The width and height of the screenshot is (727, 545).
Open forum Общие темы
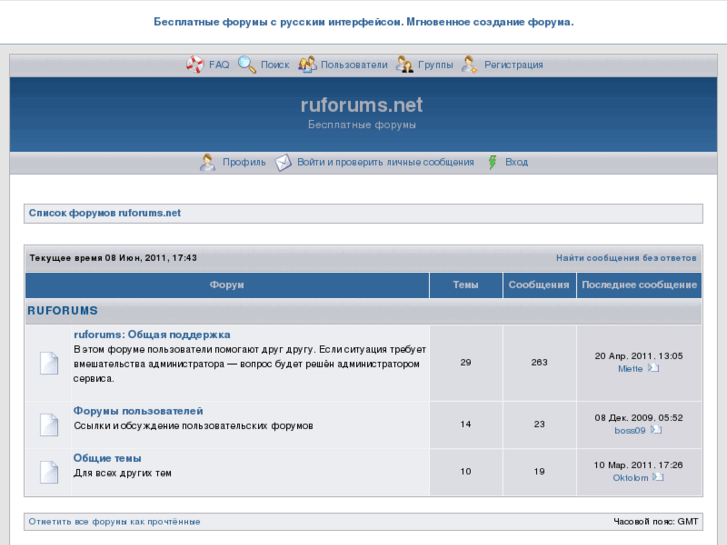pos(107,458)
